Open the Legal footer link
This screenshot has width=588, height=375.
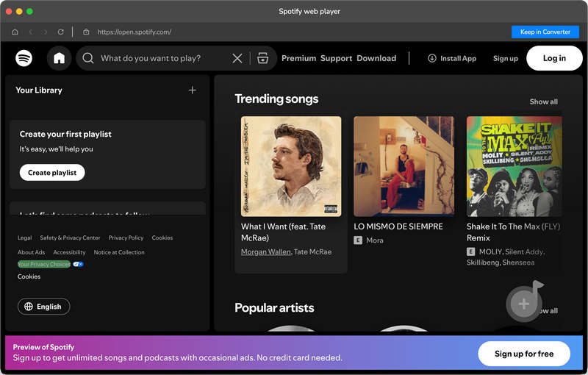point(24,238)
